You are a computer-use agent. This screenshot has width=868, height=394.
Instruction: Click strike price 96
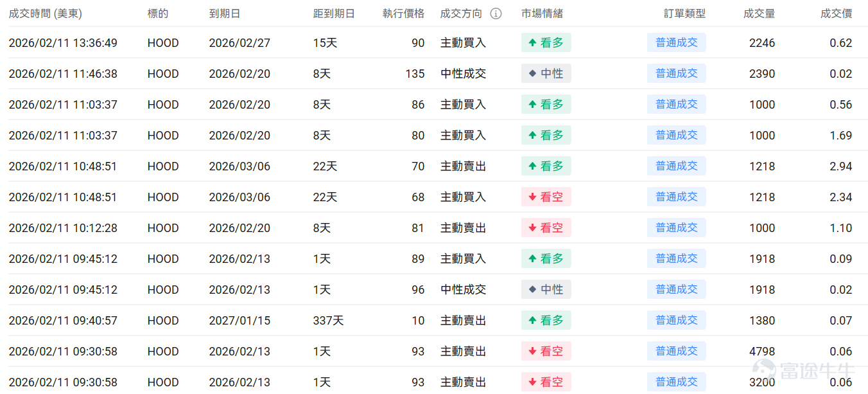419,290
